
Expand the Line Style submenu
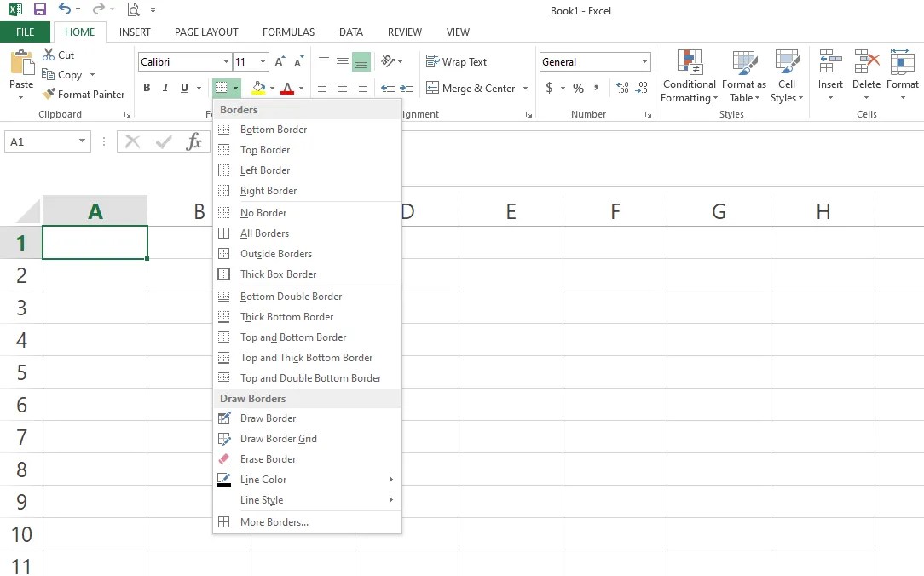coord(262,501)
